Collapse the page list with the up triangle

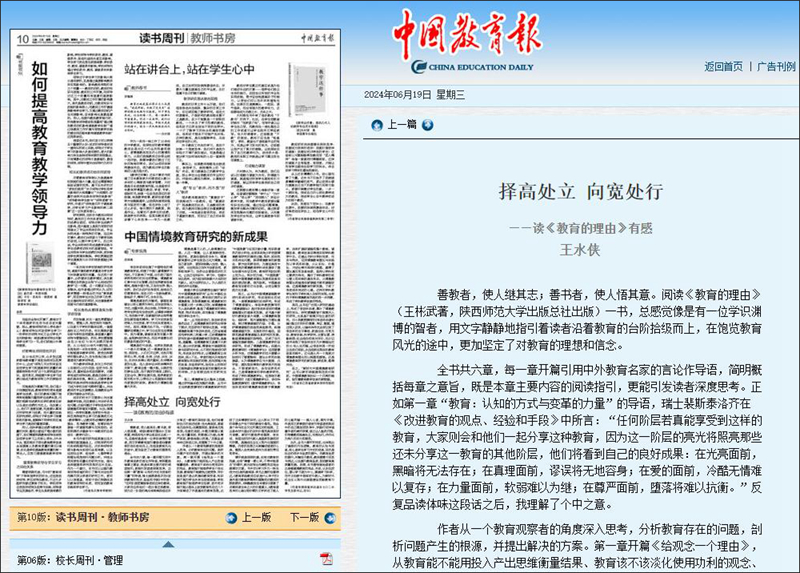[168, 544]
